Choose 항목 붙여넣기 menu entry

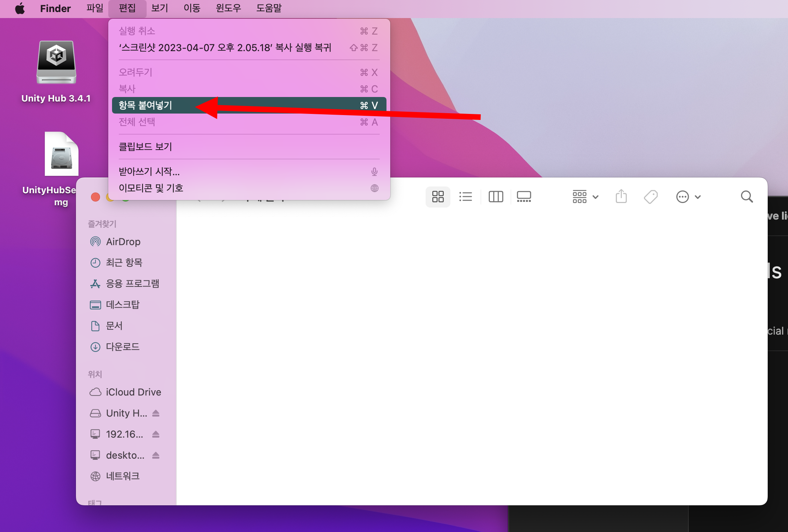click(145, 105)
